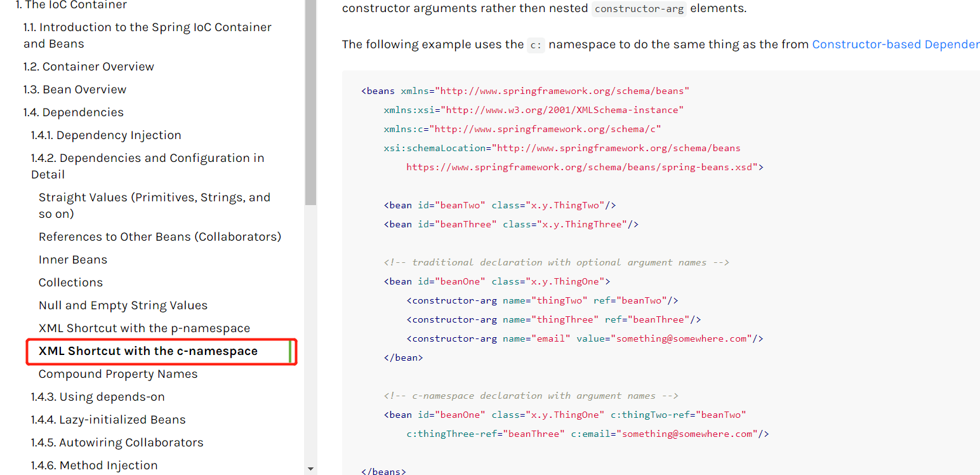
Task: Go to Straight Values (Primitives, Strings) entry
Action: coord(154,205)
